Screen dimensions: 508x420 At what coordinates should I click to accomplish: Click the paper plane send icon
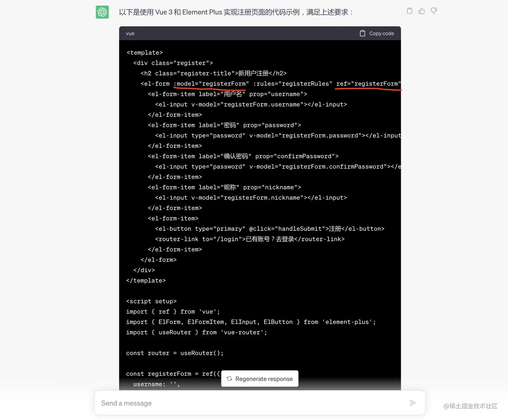coord(413,403)
